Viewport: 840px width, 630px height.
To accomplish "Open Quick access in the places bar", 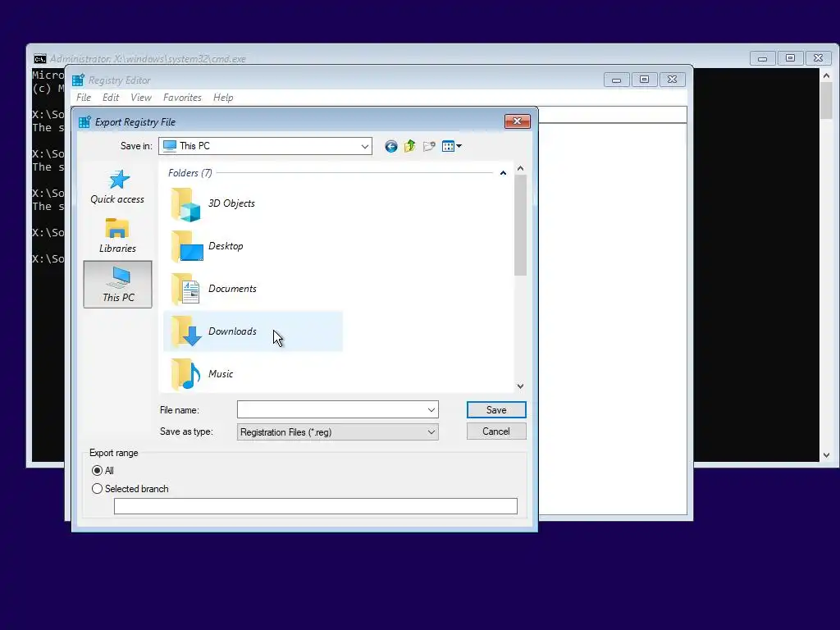I will click(117, 188).
